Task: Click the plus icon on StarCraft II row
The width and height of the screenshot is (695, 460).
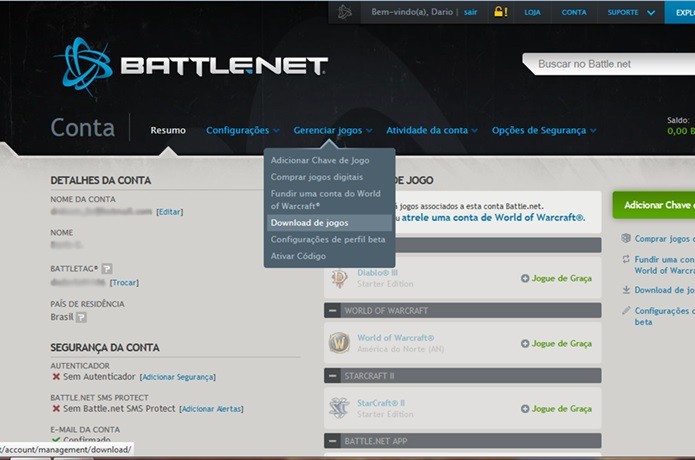Action: [x=525, y=409]
